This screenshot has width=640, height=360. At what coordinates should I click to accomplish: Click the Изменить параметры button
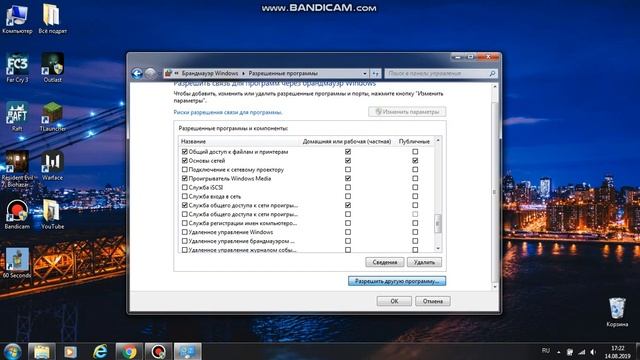(x=407, y=112)
